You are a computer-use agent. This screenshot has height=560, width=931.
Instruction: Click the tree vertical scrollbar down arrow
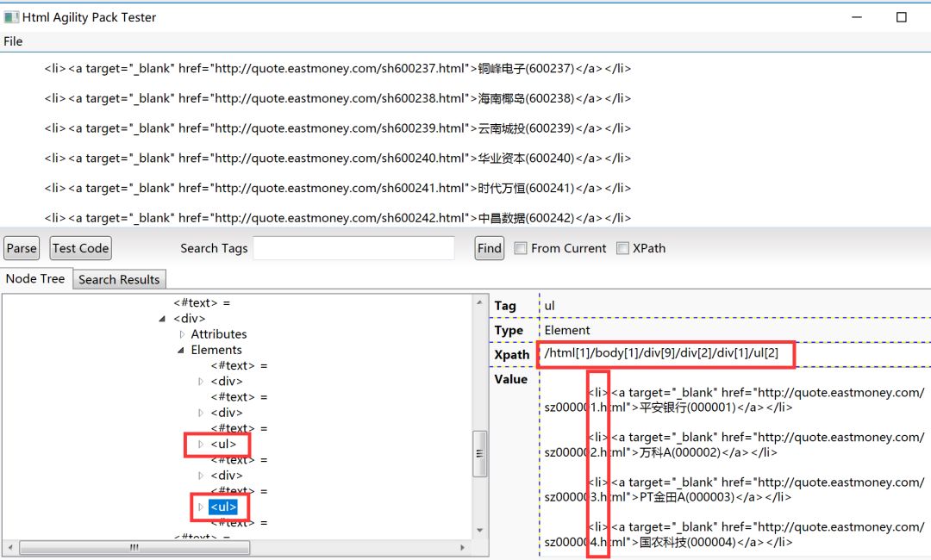[480, 531]
